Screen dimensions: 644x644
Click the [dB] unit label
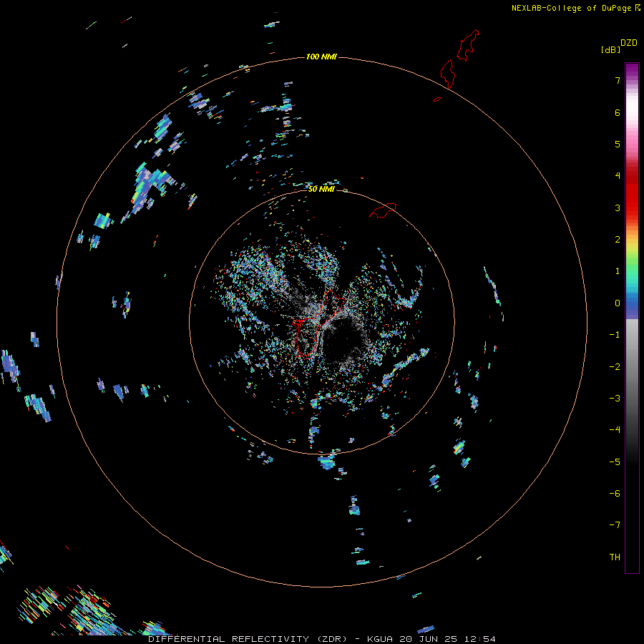[x=610, y=49]
